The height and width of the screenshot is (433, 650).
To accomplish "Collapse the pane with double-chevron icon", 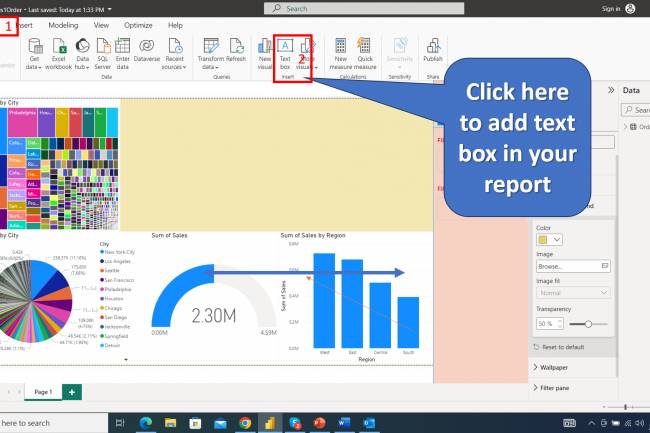I will click(611, 90).
